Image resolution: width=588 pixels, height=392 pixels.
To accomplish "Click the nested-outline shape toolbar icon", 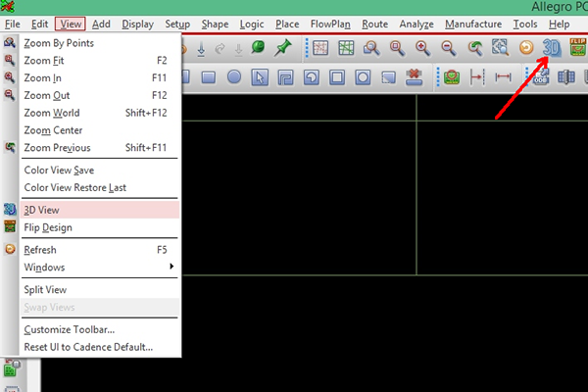I will (285, 77).
